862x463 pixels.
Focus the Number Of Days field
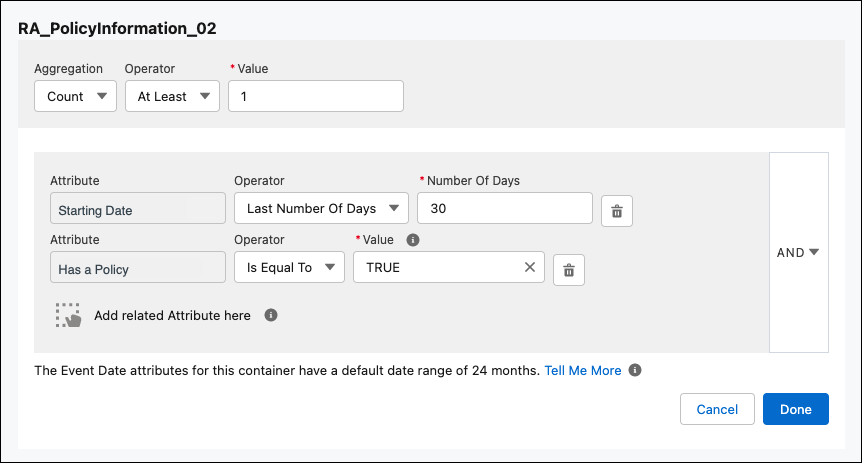(505, 208)
